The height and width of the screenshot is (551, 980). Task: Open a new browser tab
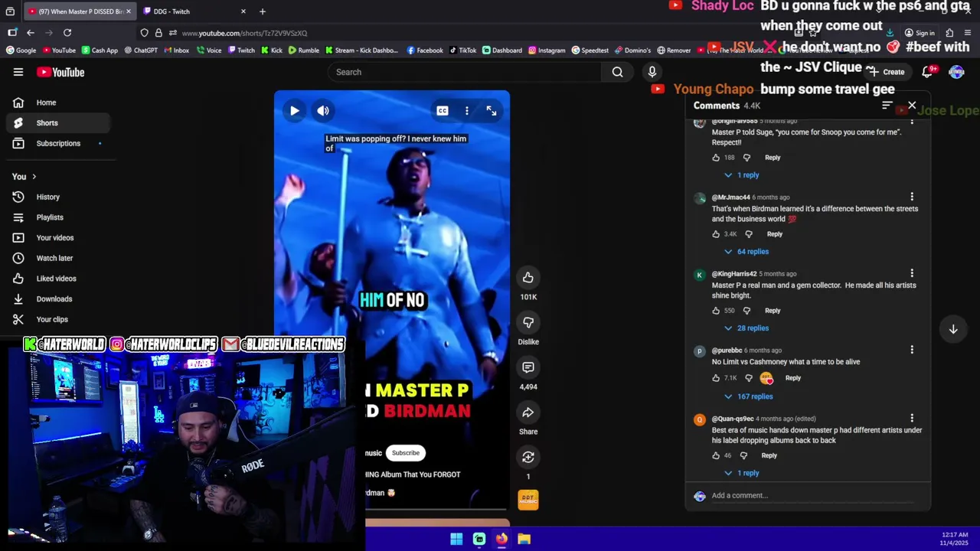point(263,11)
